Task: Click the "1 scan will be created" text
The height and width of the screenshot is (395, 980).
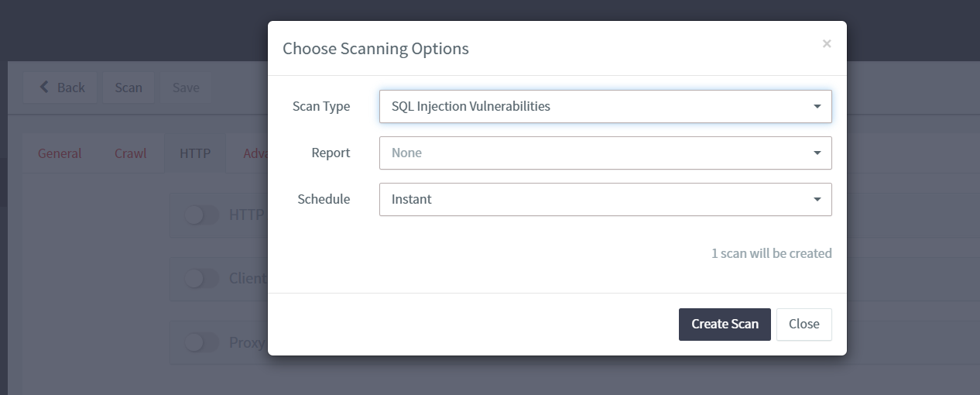Action: (x=771, y=253)
